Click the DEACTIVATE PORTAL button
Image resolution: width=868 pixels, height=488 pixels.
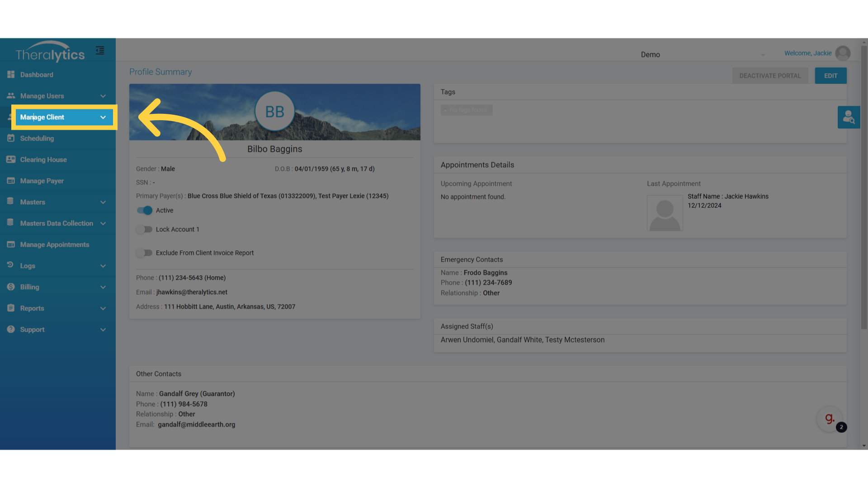(770, 76)
